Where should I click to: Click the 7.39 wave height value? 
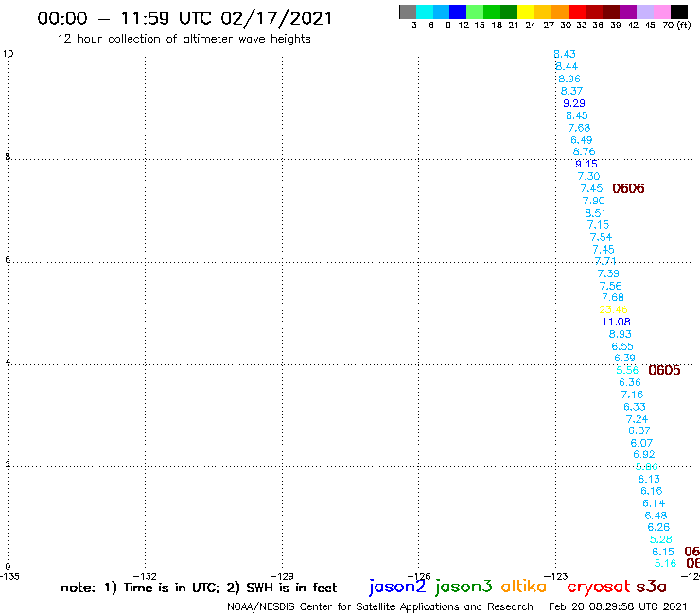[608, 273]
